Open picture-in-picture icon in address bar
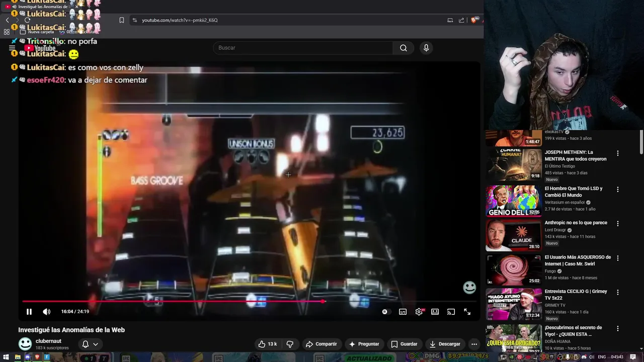644x362 pixels. click(450, 20)
